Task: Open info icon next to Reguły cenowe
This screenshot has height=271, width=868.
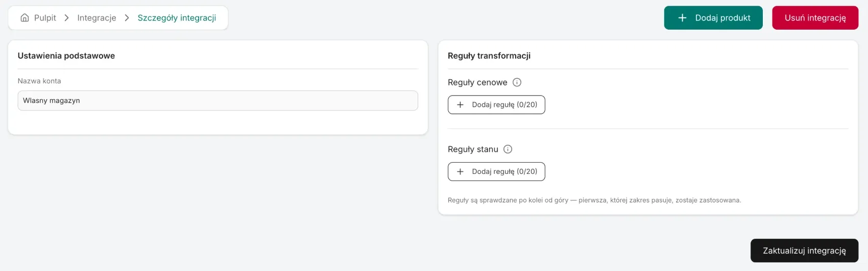Action: 517,82
